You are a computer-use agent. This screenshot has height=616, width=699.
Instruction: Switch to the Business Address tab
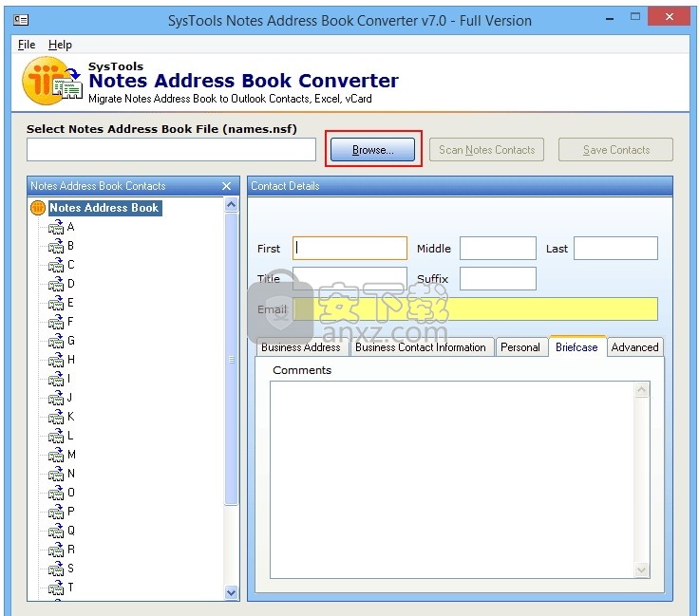301,347
